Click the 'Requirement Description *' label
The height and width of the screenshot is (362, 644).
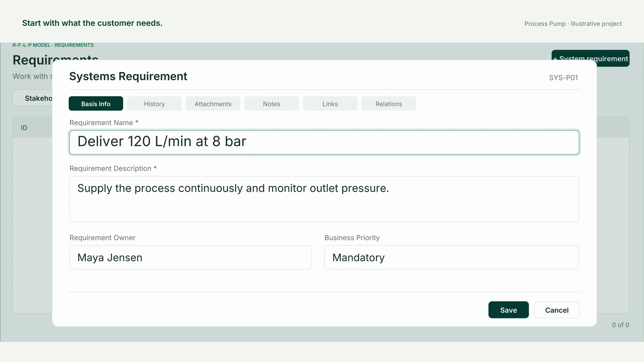113,169
